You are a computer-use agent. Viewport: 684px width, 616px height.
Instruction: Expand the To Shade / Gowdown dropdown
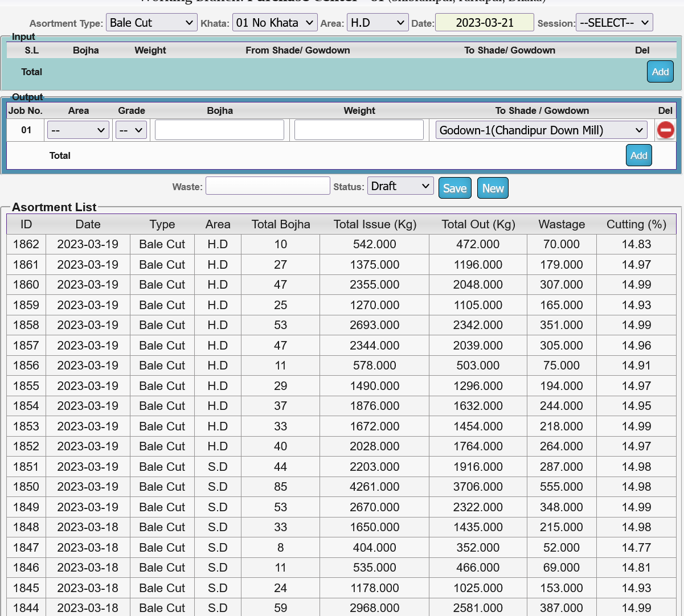coord(541,130)
